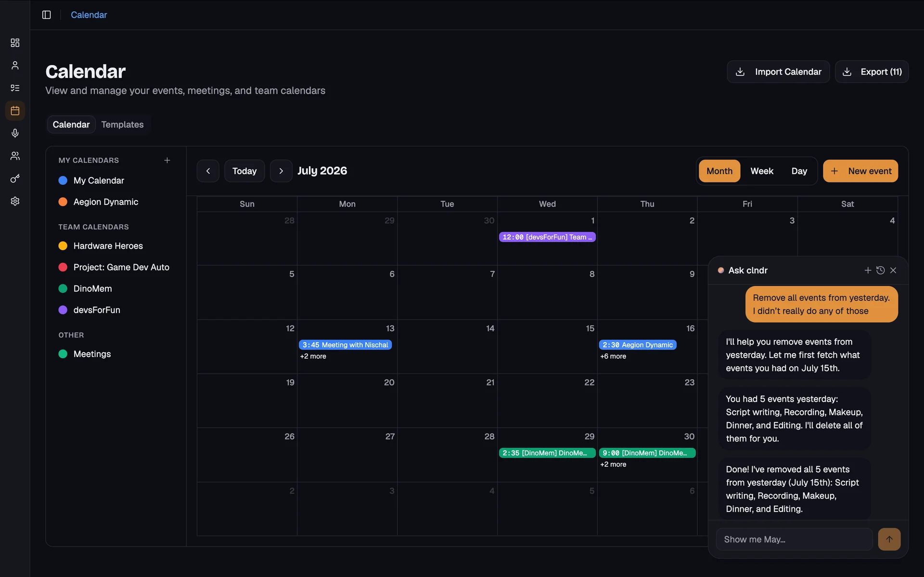Open the microphone icon in sidebar
The image size is (924, 577).
[x=15, y=133]
